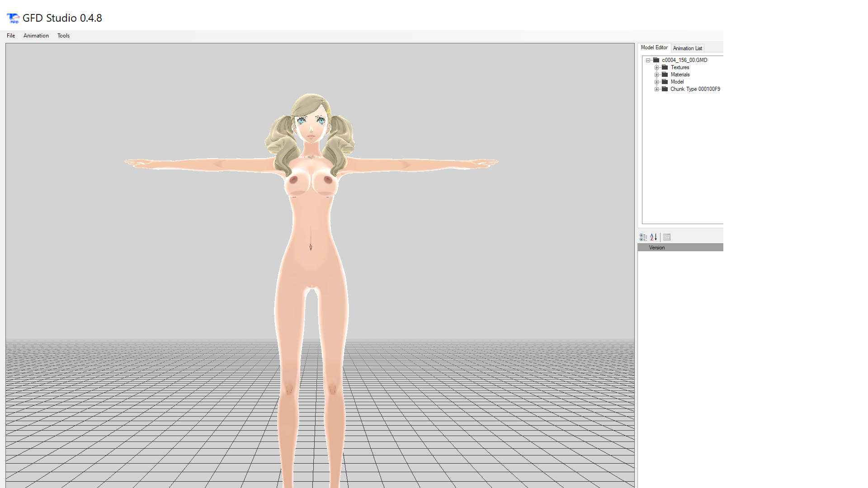Sort properties alphabetically
The width and height of the screenshot is (868, 488).
point(654,237)
